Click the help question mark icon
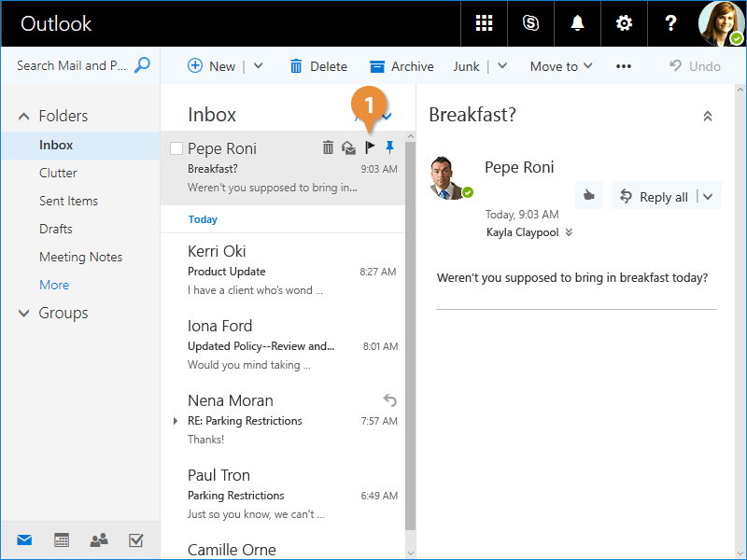 tap(670, 23)
